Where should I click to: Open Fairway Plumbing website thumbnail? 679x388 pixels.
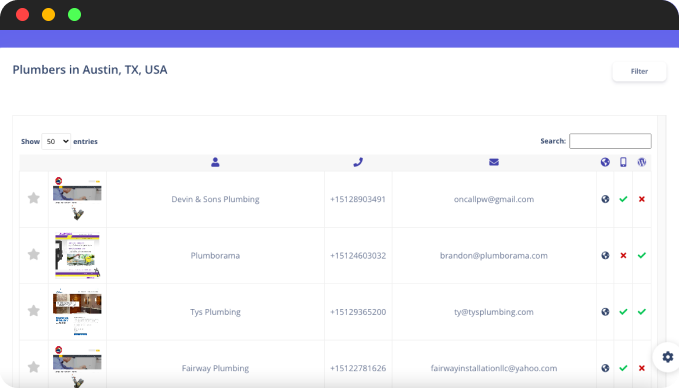[77, 366]
